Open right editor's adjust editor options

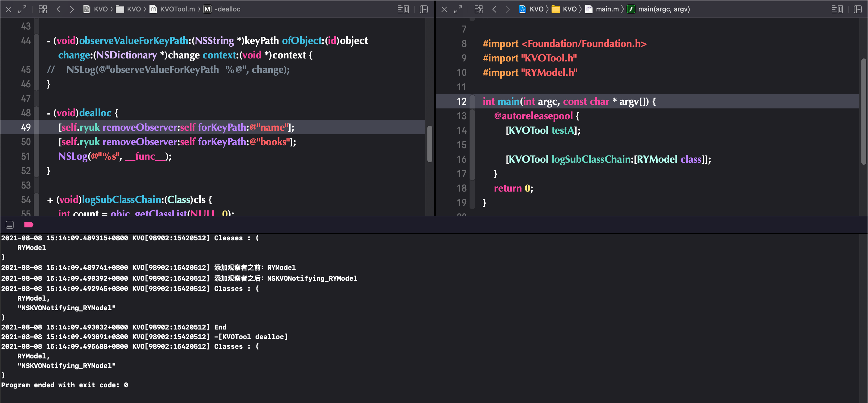(837, 9)
